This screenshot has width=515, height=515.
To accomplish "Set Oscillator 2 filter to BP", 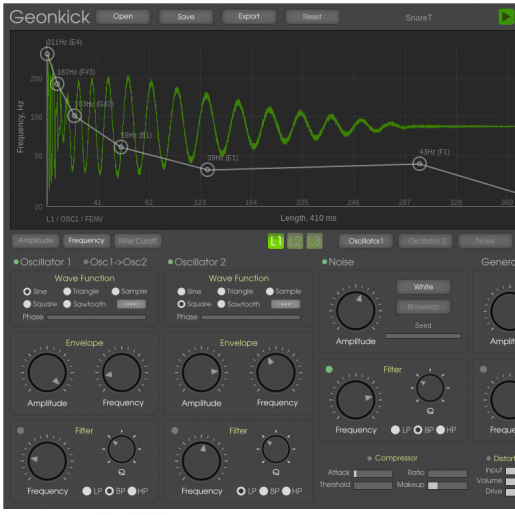I will pyautogui.click(x=264, y=491).
